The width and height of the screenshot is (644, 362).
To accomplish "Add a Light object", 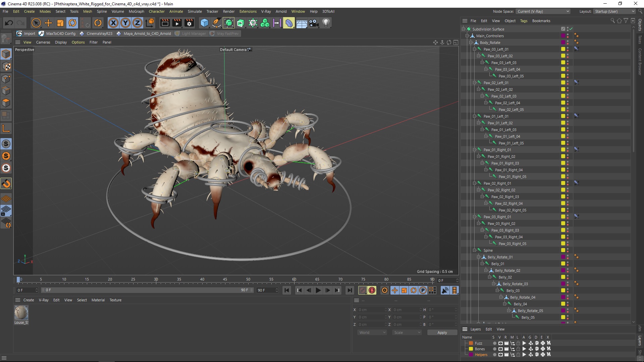I will 326,23.
